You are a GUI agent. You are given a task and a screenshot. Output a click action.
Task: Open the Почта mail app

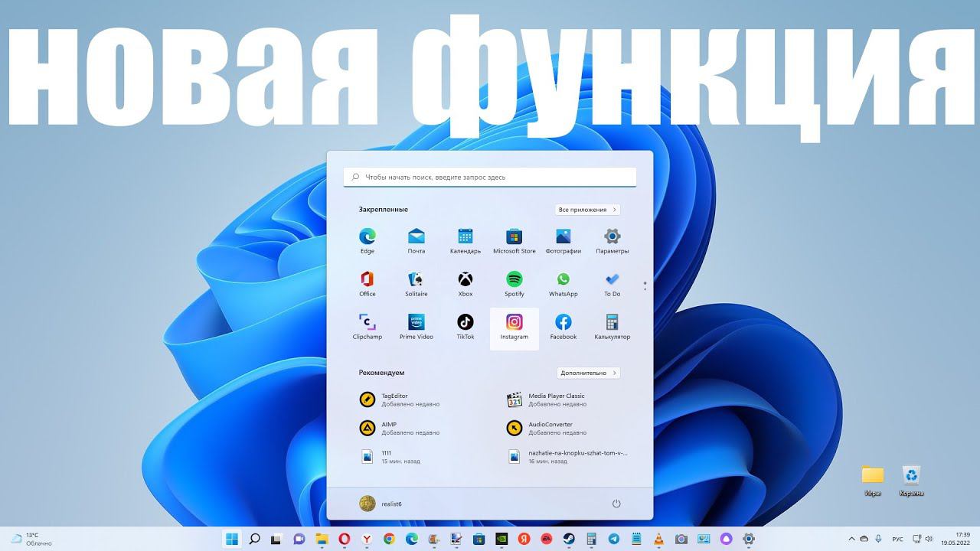416,241
